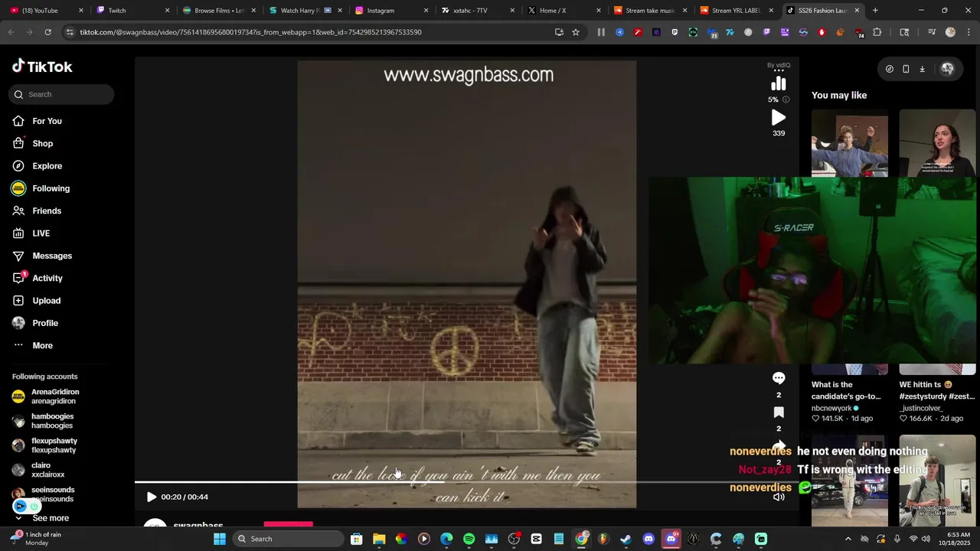The image size is (980, 551).
Task: Open Steam from taskbar
Action: (626, 539)
